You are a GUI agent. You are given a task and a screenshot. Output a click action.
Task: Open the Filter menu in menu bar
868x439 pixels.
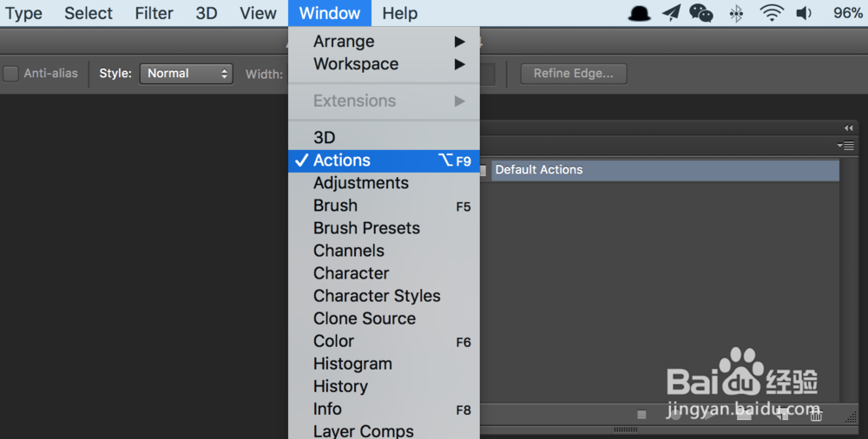click(154, 13)
